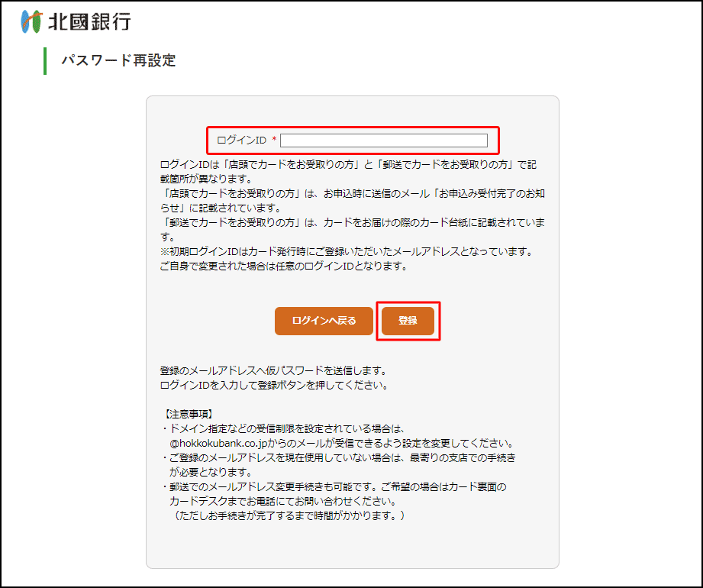The image size is (703, 588).
Task: Click the ログインID field label
Action: pos(242,141)
